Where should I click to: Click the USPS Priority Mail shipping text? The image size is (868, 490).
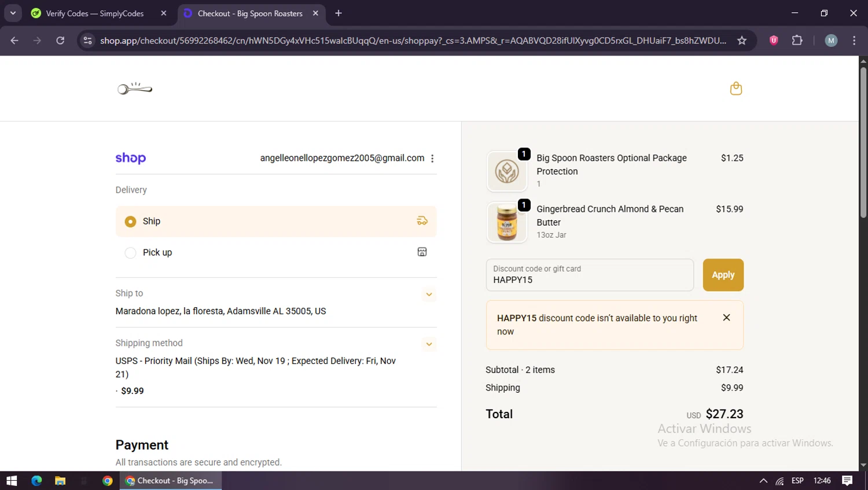(255, 367)
